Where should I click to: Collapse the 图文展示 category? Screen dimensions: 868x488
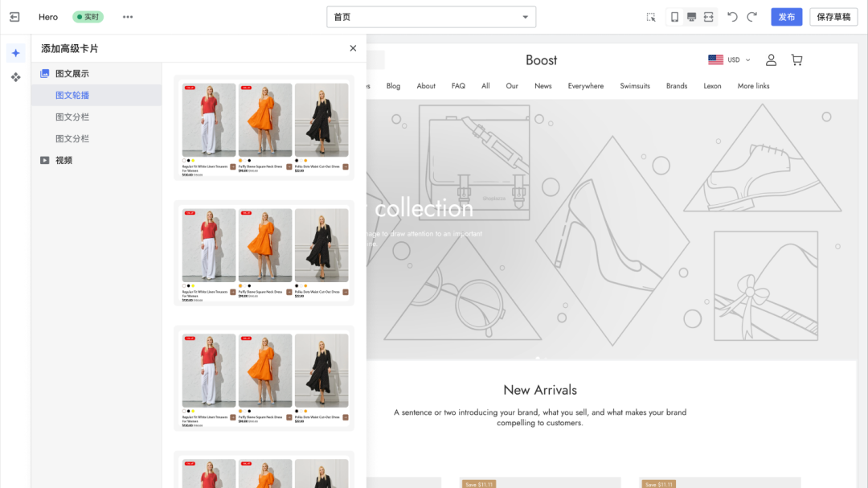point(72,74)
